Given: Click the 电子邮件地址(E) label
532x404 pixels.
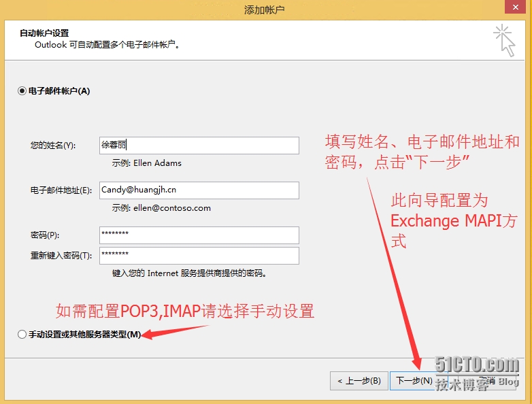Looking at the screenshot, I should pos(61,190).
